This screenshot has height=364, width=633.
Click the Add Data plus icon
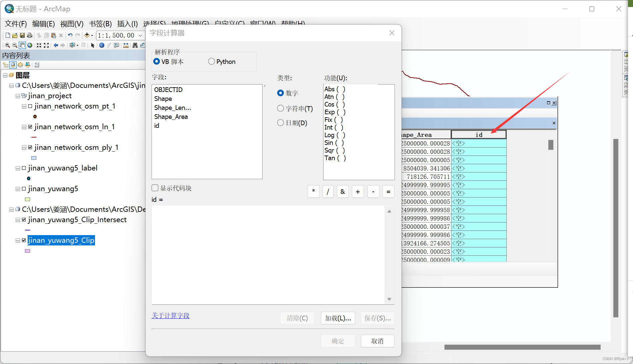87,35
